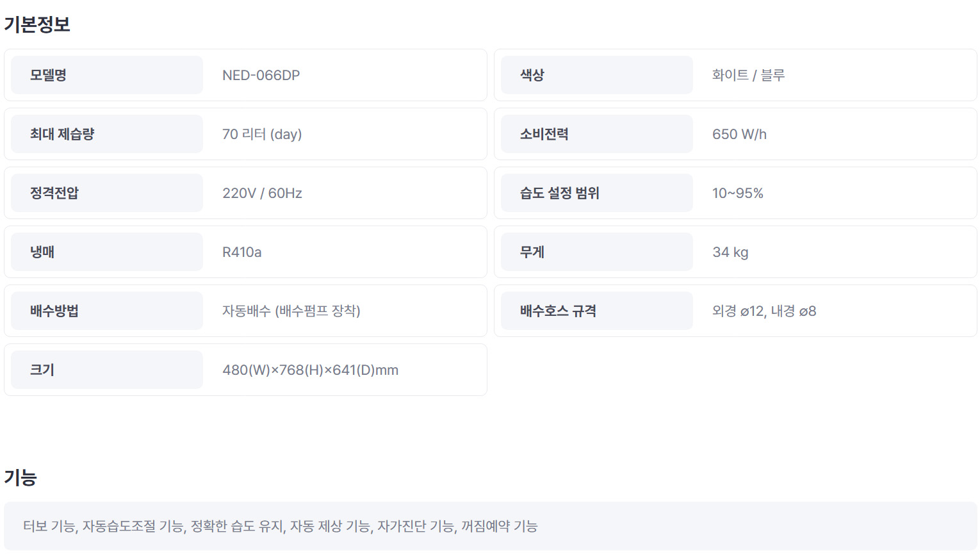Click the 최대 제습량 label cell

(106, 134)
